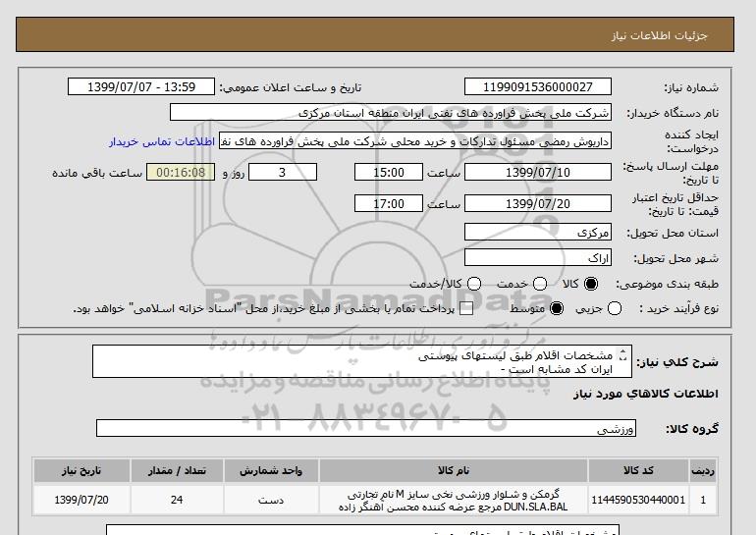Click the گروه کالا field ورزشی
This screenshot has width=756, height=535.
coord(366,428)
